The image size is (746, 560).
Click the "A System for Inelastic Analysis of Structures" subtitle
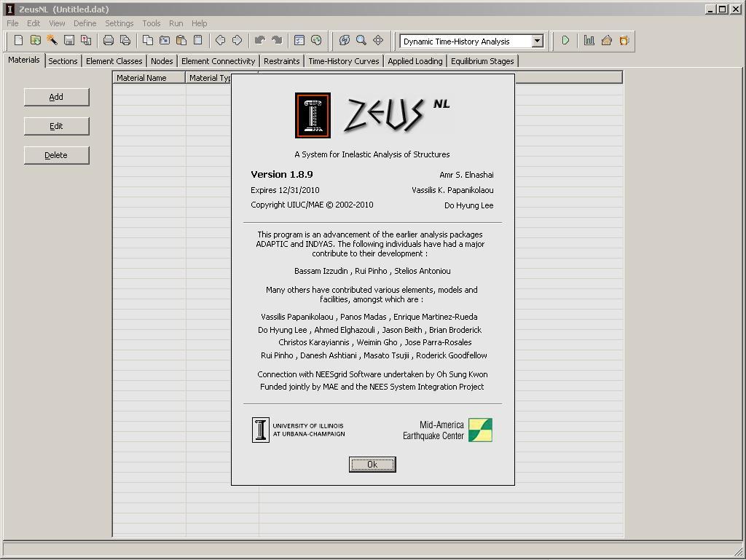click(372, 154)
